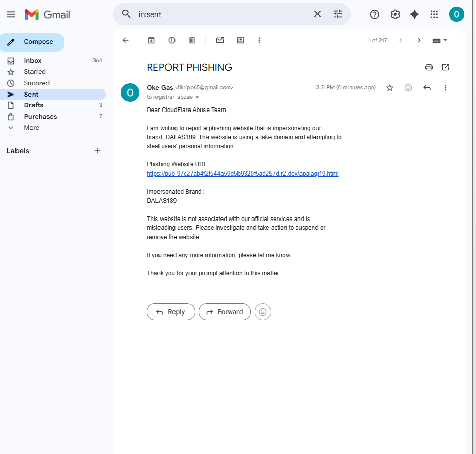The image size is (476, 454).
Task: Move email to inbox icon
Action: point(241,40)
